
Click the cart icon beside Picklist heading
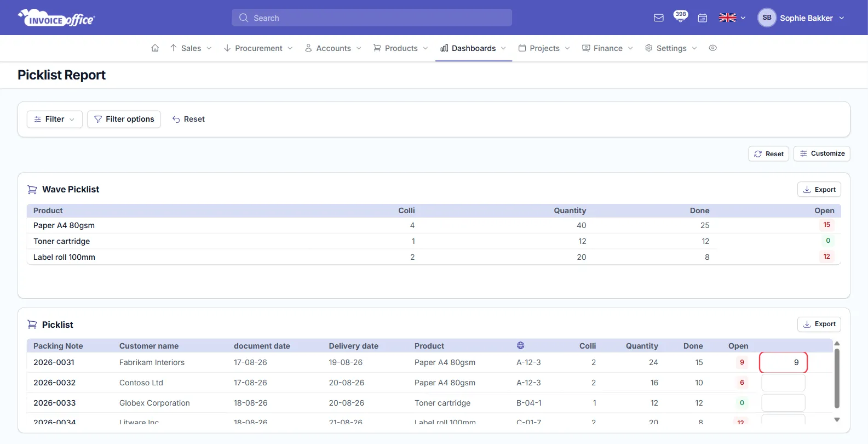32,325
